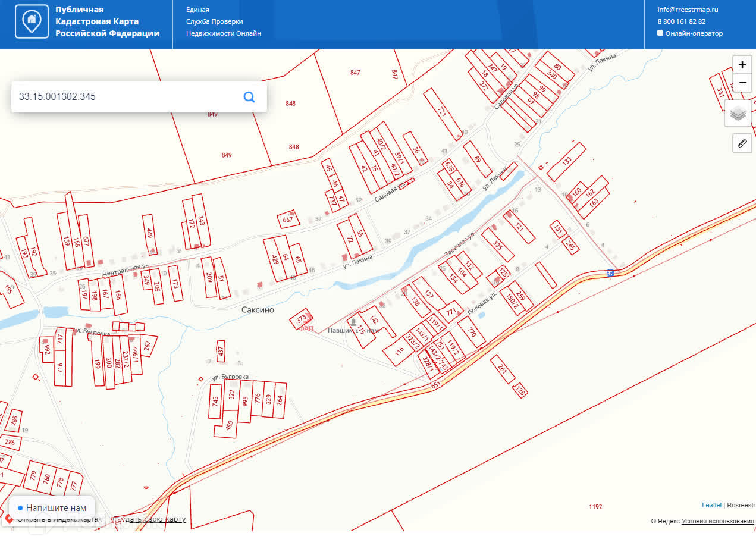
Task: Click the online operator chat bubble icon
Action: [x=660, y=33]
